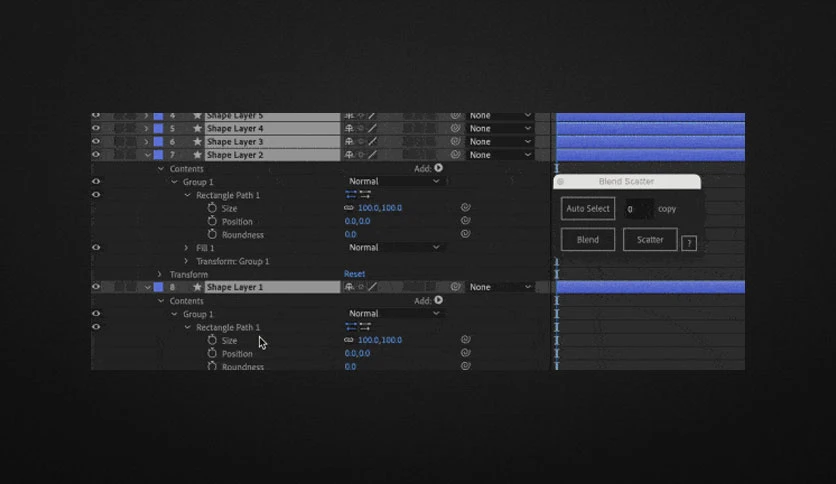Image resolution: width=836 pixels, height=484 pixels.
Task: Click parent pick whip for Shape Layer 1
Action: click(455, 287)
